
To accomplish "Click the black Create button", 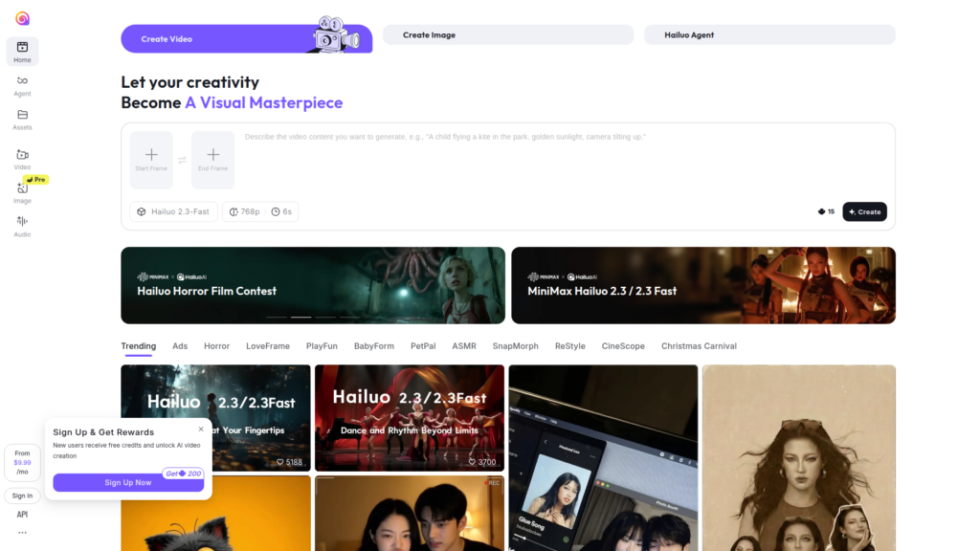I will coord(864,211).
